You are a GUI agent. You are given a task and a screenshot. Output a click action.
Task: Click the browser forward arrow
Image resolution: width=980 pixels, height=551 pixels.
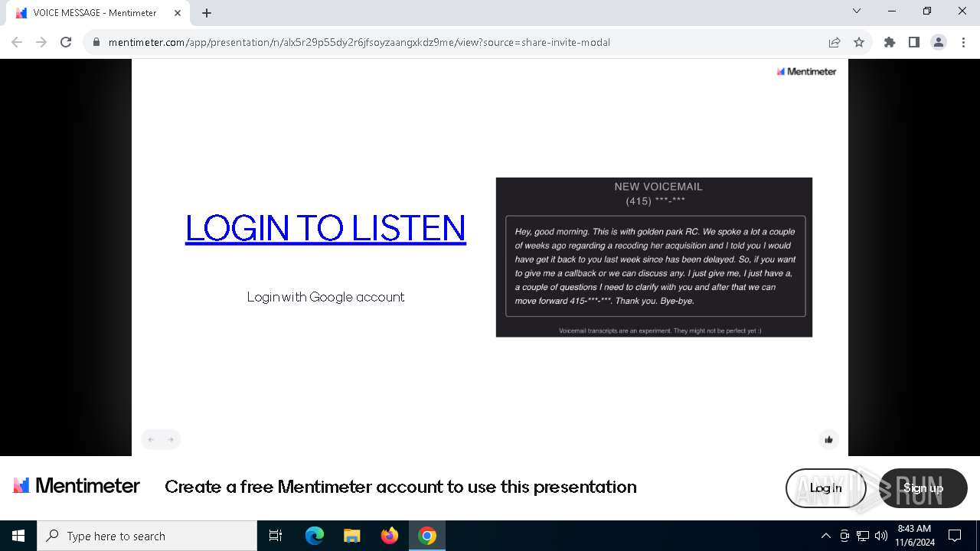pyautogui.click(x=41, y=42)
